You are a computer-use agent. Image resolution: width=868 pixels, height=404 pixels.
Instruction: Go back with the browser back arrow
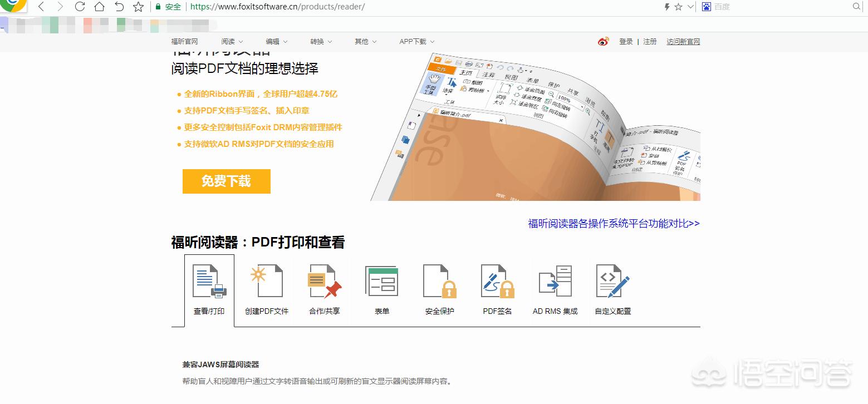tap(41, 7)
